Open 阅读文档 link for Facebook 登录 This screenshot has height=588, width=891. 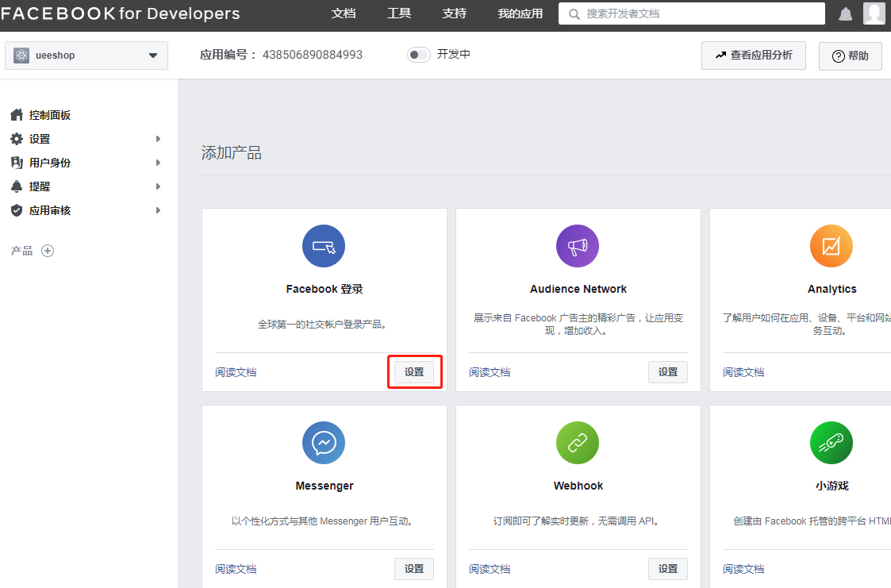[x=236, y=372]
